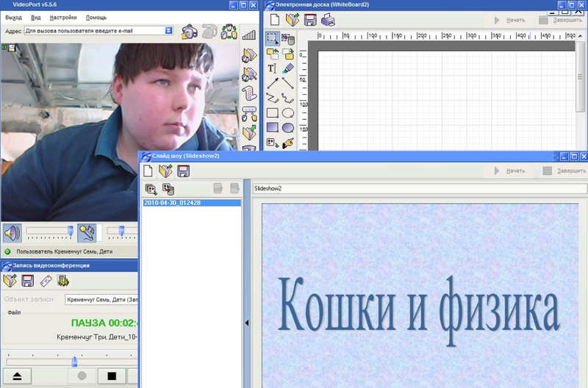Screen dimensions: 588x388
Task: Click the signal strength bars icon
Action: point(248,35)
